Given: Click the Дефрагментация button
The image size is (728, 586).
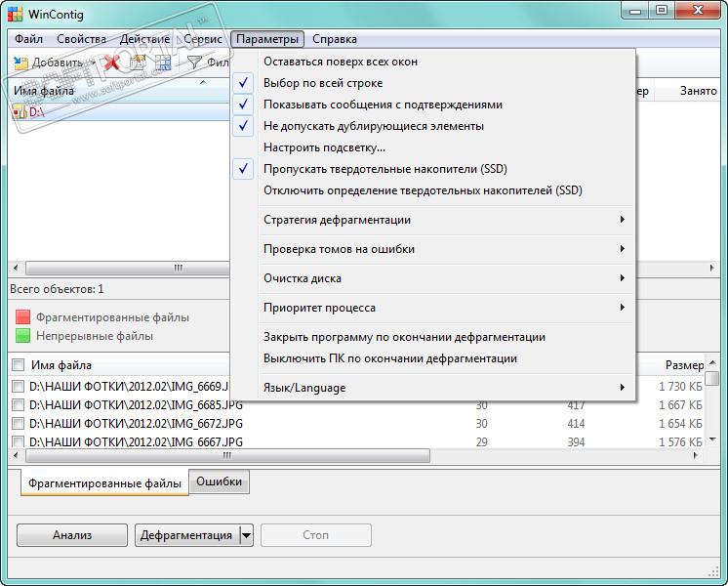Looking at the screenshot, I should click(x=186, y=535).
